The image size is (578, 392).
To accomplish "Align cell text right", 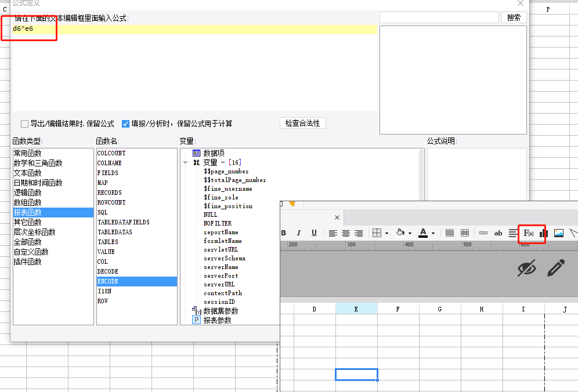I will click(x=359, y=233).
